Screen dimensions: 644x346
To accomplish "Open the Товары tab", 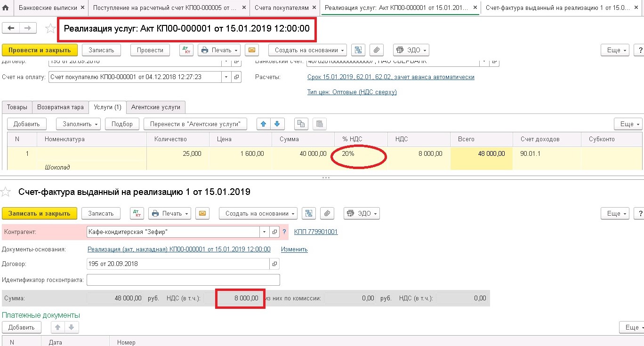I will click(17, 107).
